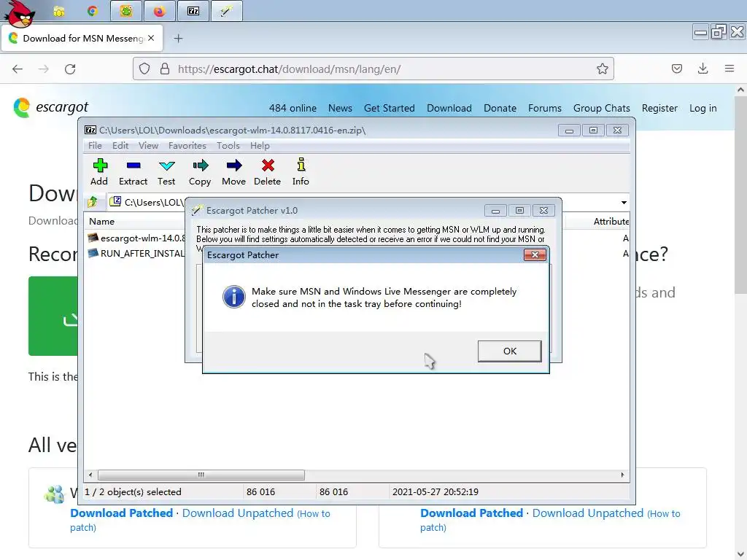Open the Tools menu in 7-Zip
The width and height of the screenshot is (747, 560).
pos(228,146)
